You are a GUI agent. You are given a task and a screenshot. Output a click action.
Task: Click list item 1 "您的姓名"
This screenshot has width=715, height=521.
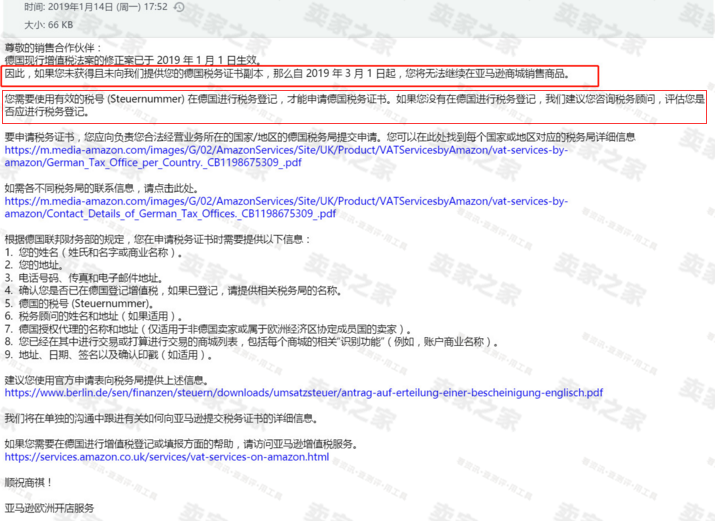pos(93,252)
